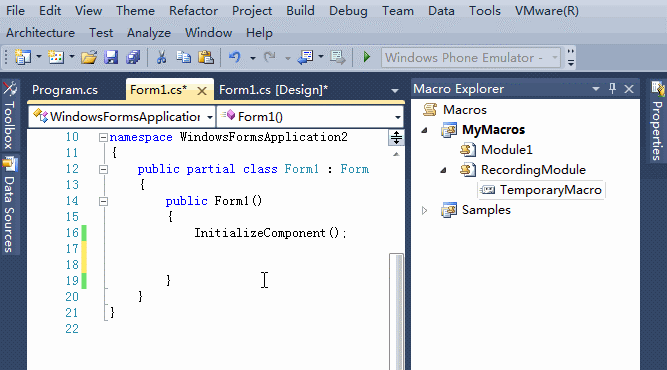
Task: Open the toolbar overflow options button
Action: (x=571, y=57)
